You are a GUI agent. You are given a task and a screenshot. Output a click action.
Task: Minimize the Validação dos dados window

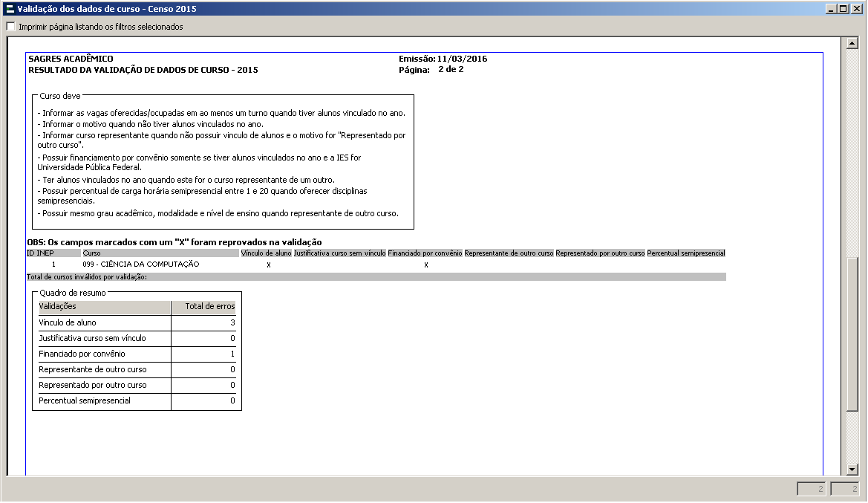coord(830,9)
